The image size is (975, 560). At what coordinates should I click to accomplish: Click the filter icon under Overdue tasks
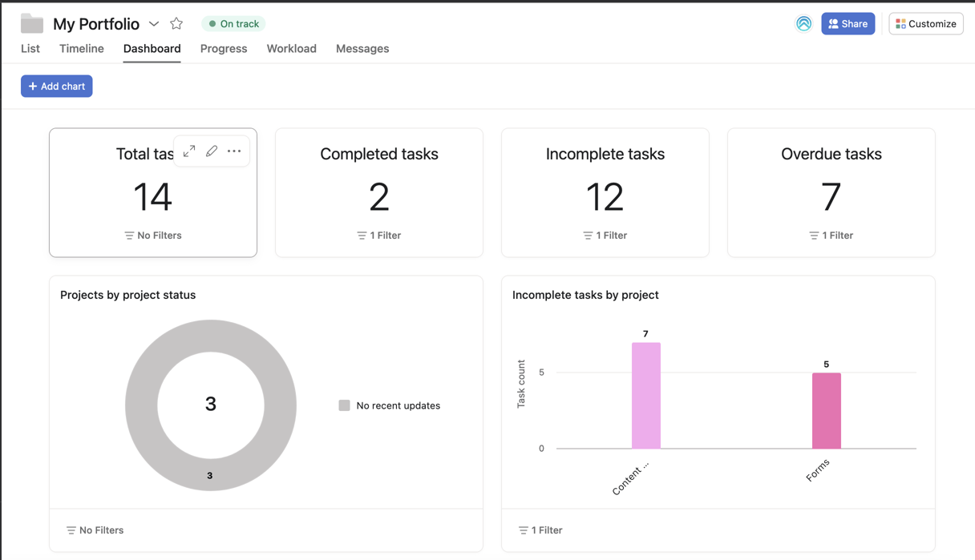click(815, 235)
